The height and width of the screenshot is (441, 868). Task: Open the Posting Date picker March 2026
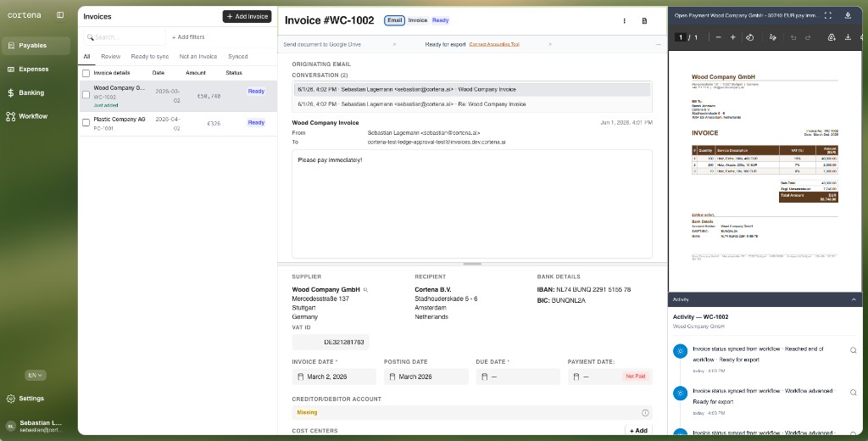pos(426,377)
